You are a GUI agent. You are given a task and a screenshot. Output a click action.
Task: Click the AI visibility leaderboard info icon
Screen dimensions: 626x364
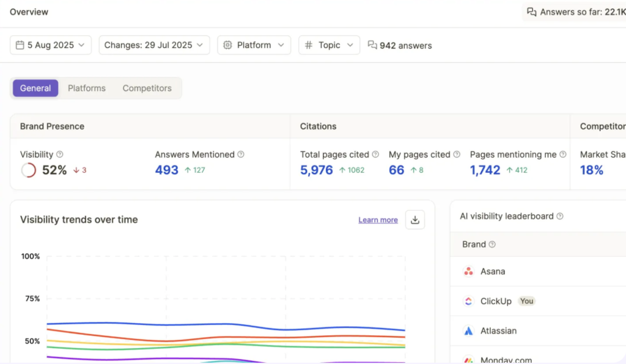[x=560, y=216]
